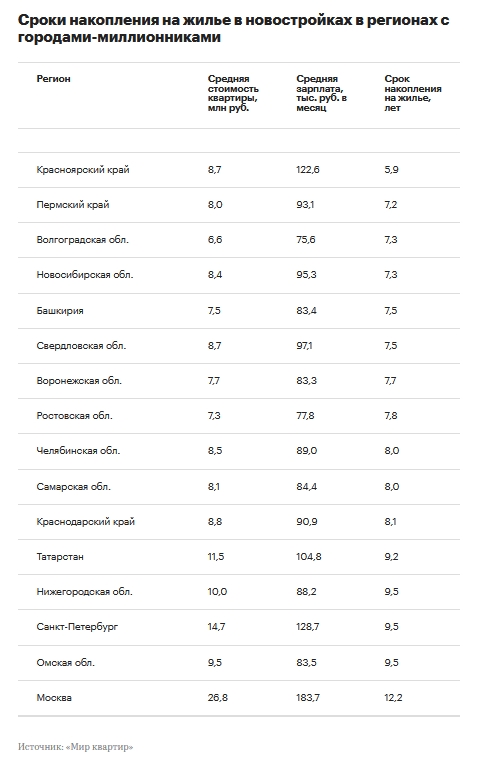Click the Пермский край region name

tap(73, 205)
